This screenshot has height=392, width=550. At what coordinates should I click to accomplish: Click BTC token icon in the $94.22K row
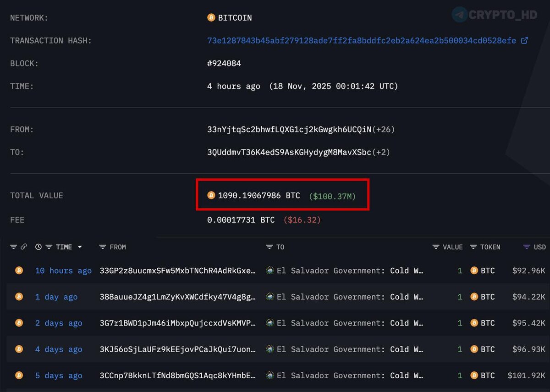pyautogui.click(x=474, y=297)
